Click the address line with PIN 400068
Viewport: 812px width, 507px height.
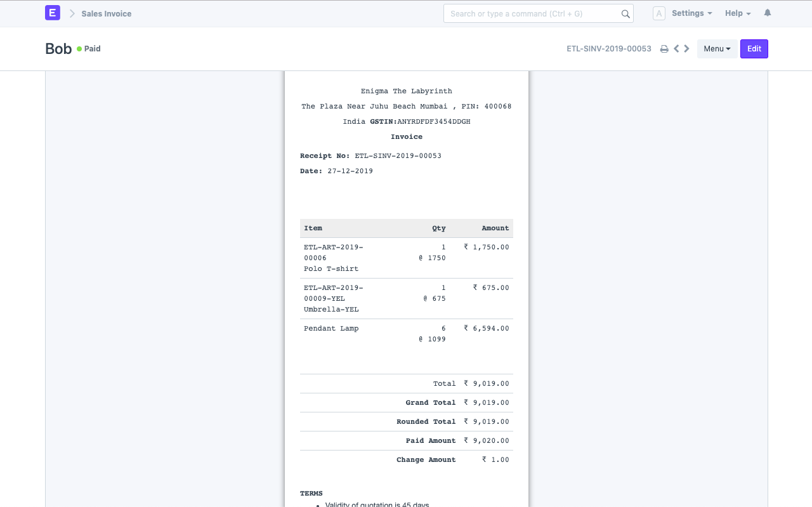[x=407, y=107]
